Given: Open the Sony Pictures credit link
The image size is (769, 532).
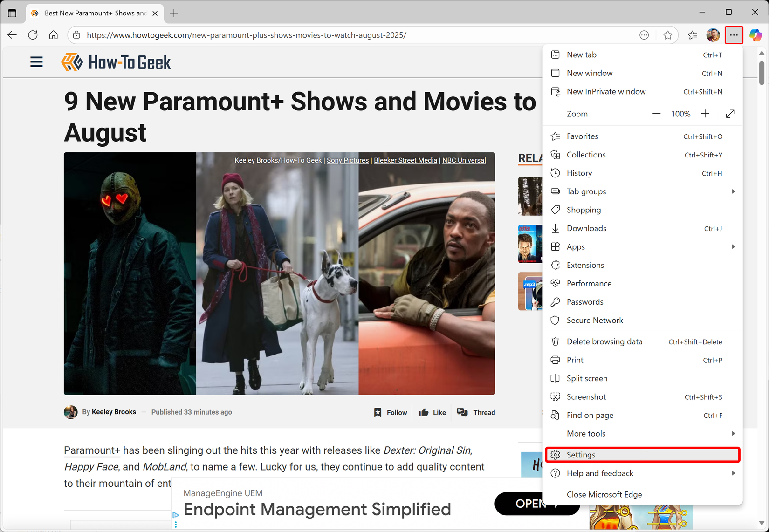Looking at the screenshot, I should (x=347, y=160).
